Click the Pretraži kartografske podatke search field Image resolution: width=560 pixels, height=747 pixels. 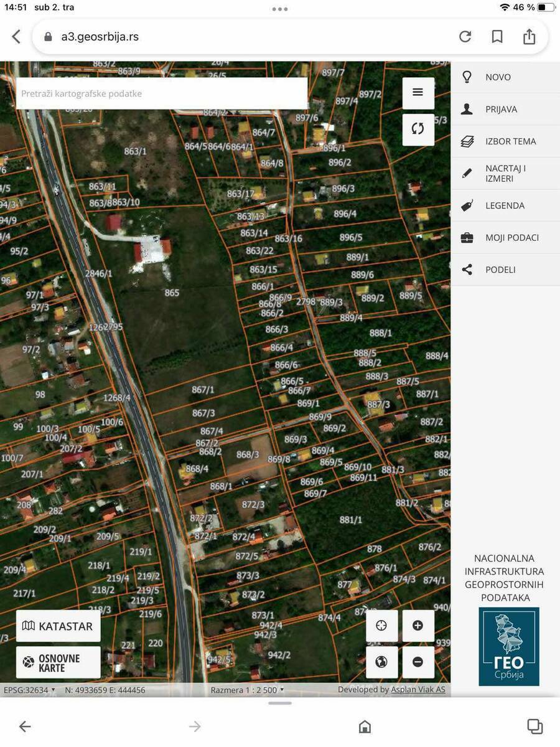162,93
